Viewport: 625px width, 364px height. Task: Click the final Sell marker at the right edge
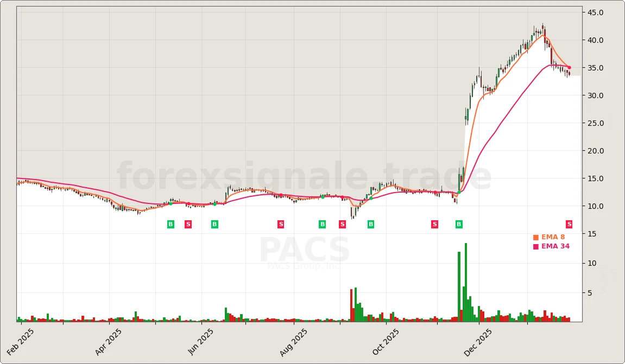click(x=569, y=224)
